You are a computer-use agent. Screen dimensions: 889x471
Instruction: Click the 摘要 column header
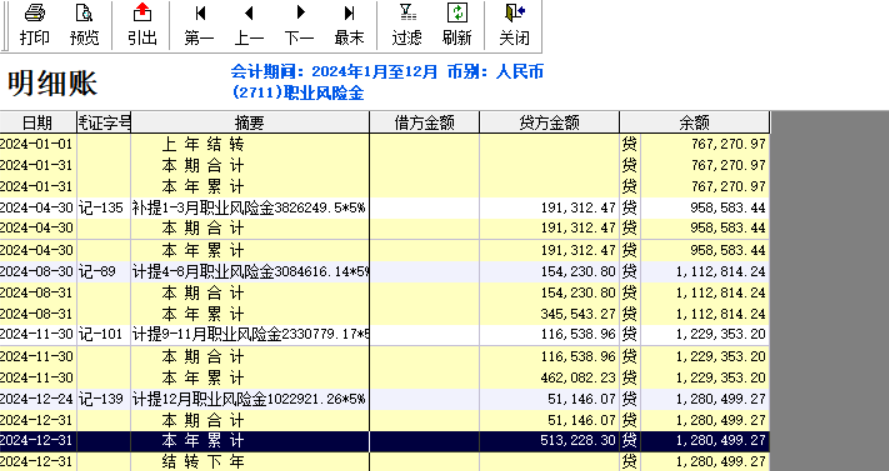[x=250, y=122]
